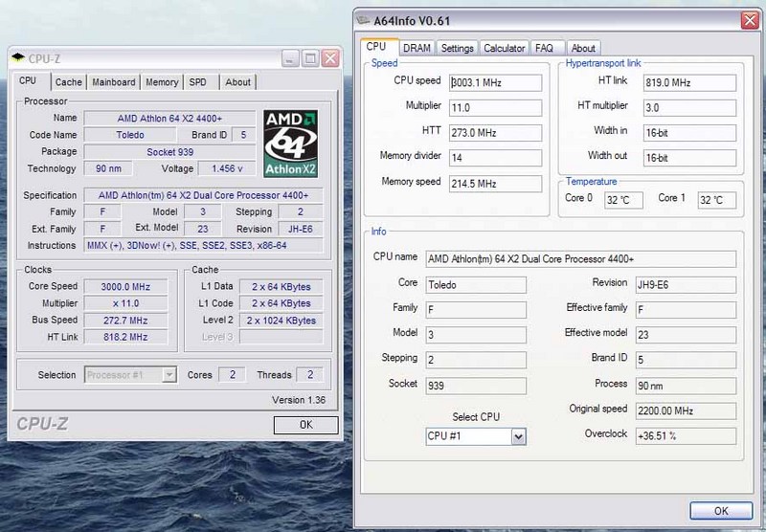This screenshot has width=766, height=532.
Task: Click the HTT field 273.0 MHz
Action: coord(495,133)
